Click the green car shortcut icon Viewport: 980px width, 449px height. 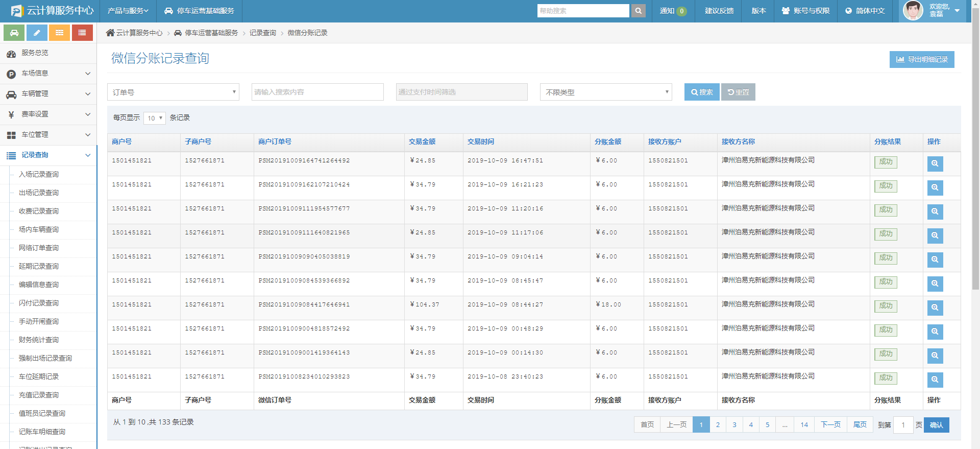point(14,33)
